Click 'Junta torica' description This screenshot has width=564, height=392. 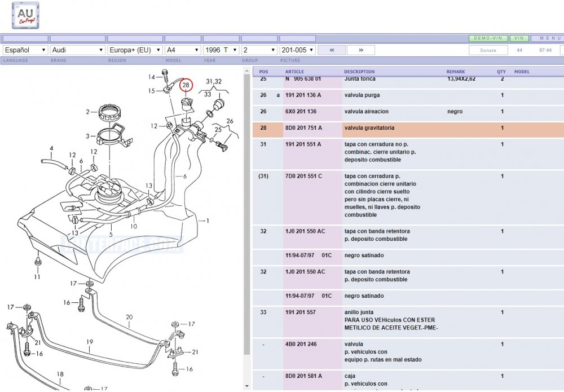360,79
